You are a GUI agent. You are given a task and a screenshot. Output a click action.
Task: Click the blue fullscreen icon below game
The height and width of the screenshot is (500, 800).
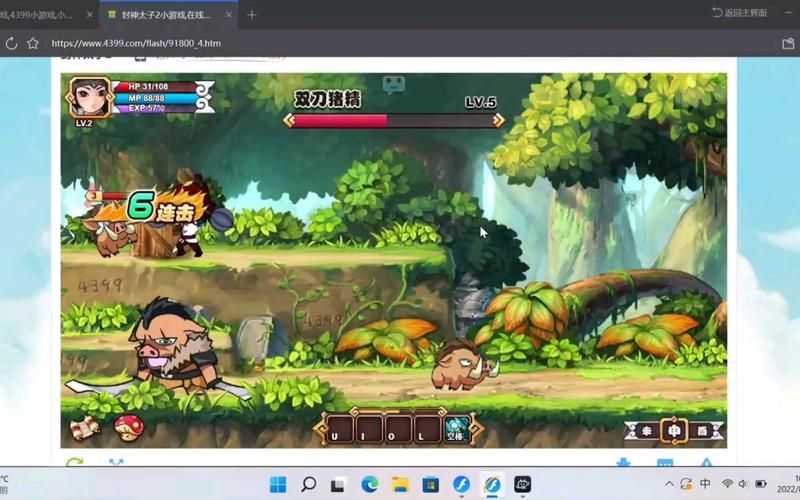[116, 463]
